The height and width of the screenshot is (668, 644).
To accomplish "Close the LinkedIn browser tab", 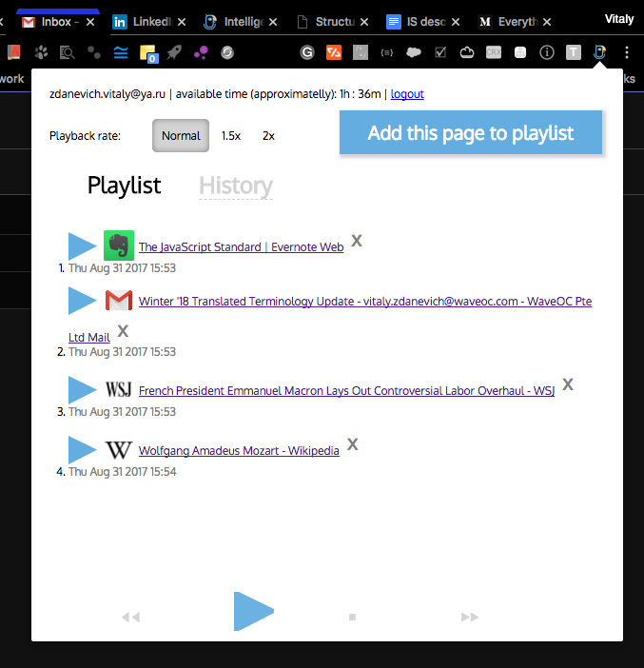I will [182, 22].
